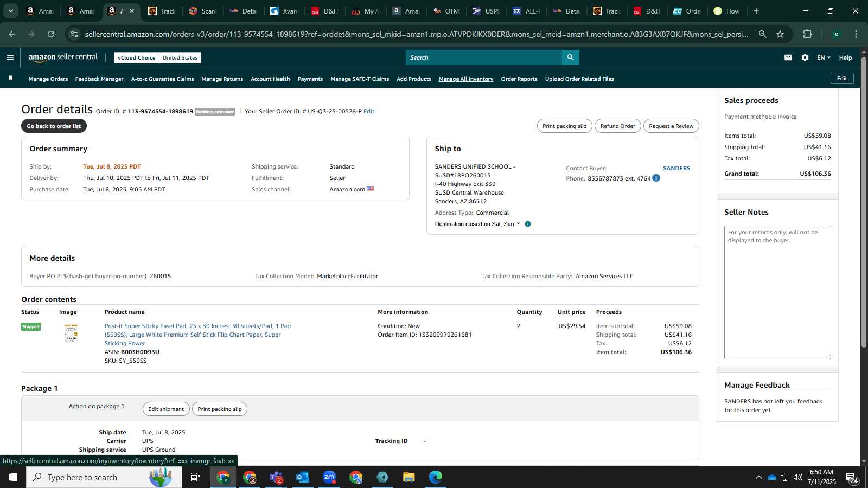868x488 pixels.
Task: Open Microsoft Edge from taskbar
Action: [436, 477]
